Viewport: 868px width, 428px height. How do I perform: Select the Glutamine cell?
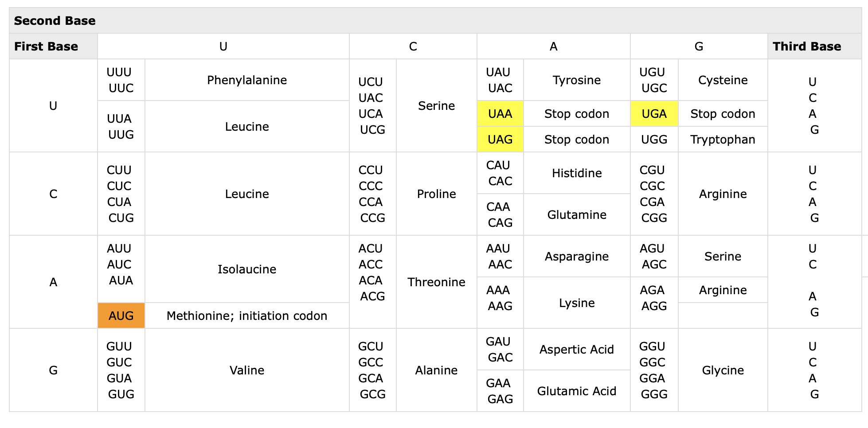(576, 215)
